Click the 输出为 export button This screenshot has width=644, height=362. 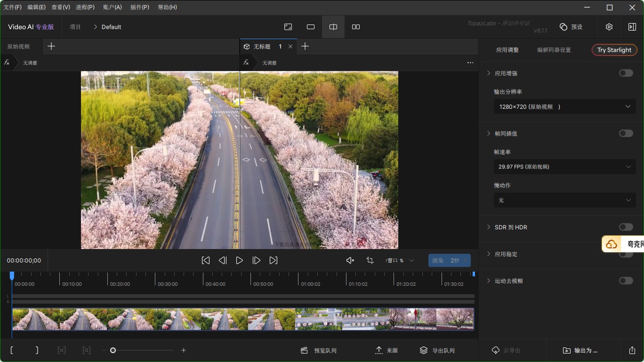coord(580,350)
